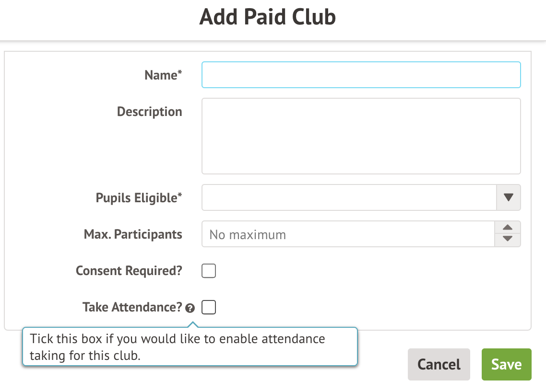Click the Max. Participants 'No maximum' field
The width and height of the screenshot is (546, 392).
point(348,234)
